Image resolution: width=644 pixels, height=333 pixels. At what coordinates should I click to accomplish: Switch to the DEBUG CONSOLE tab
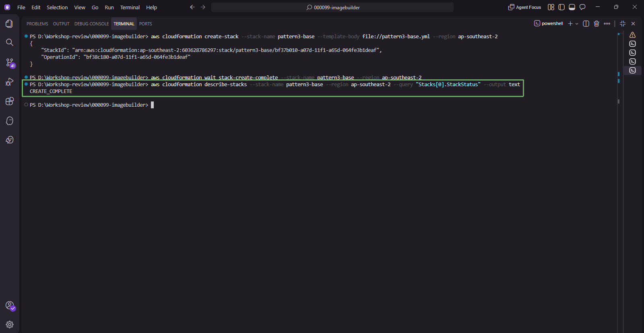(x=91, y=24)
